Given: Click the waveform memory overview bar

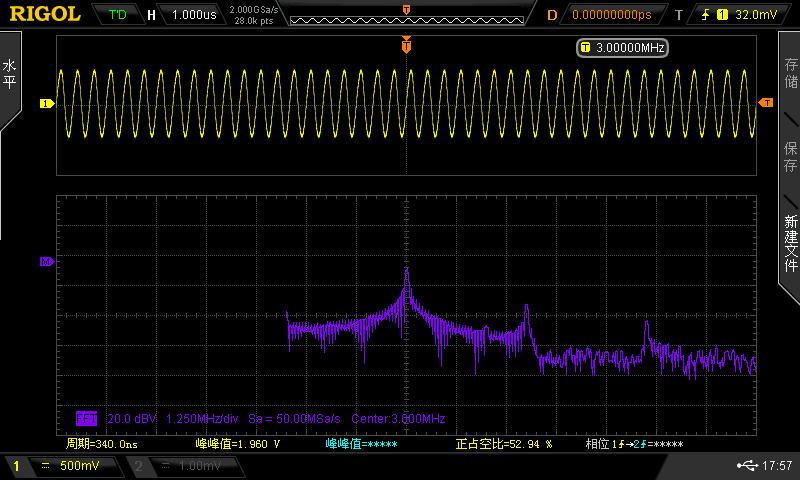Looking at the screenshot, I should (x=407, y=20).
